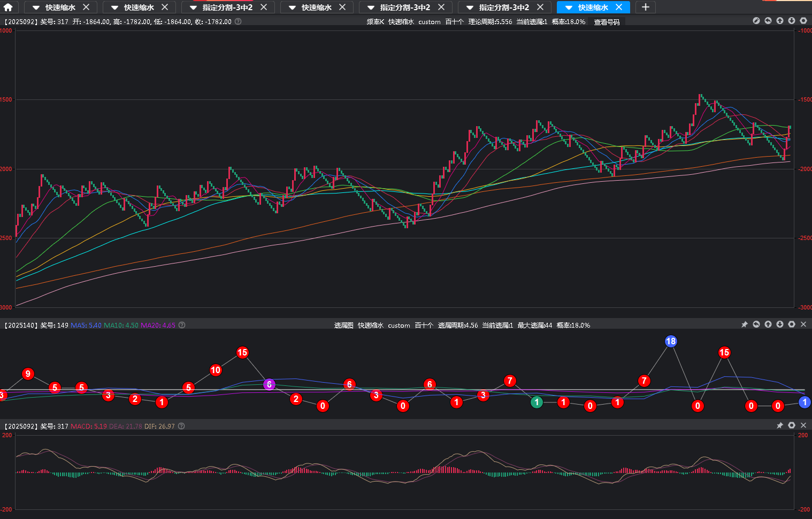Click 最大遗漏:44 in the 遗漏图 header
The image size is (812, 519).
point(535,325)
